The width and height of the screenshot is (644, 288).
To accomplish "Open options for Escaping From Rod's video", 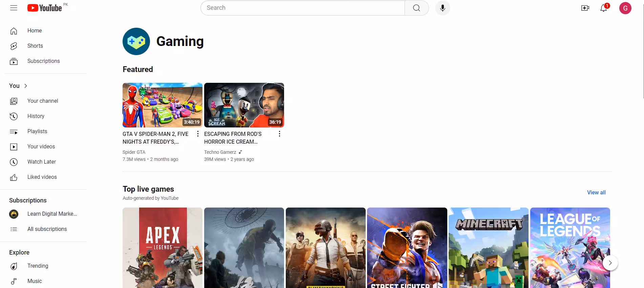I will pos(279,134).
